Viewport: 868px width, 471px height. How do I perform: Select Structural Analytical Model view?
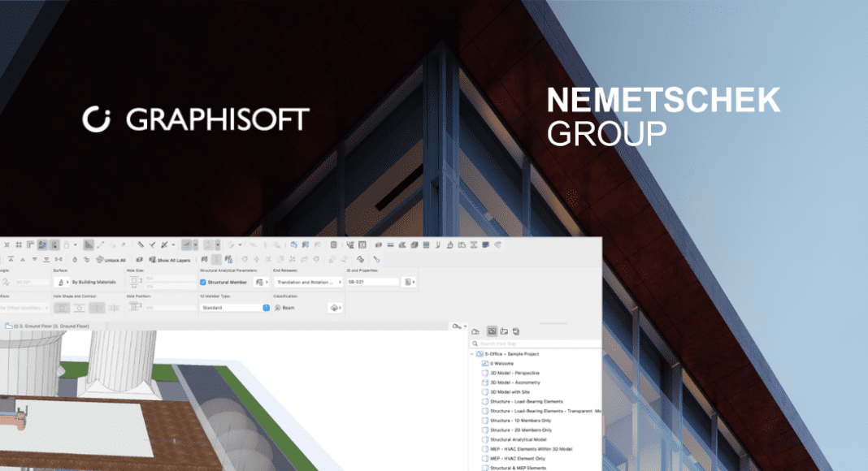[x=522, y=439]
